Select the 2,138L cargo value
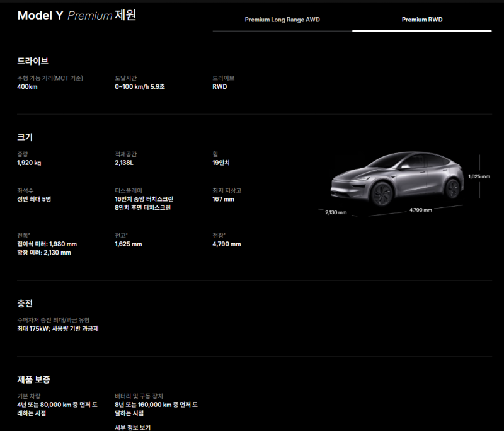504x431 pixels. pos(124,163)
